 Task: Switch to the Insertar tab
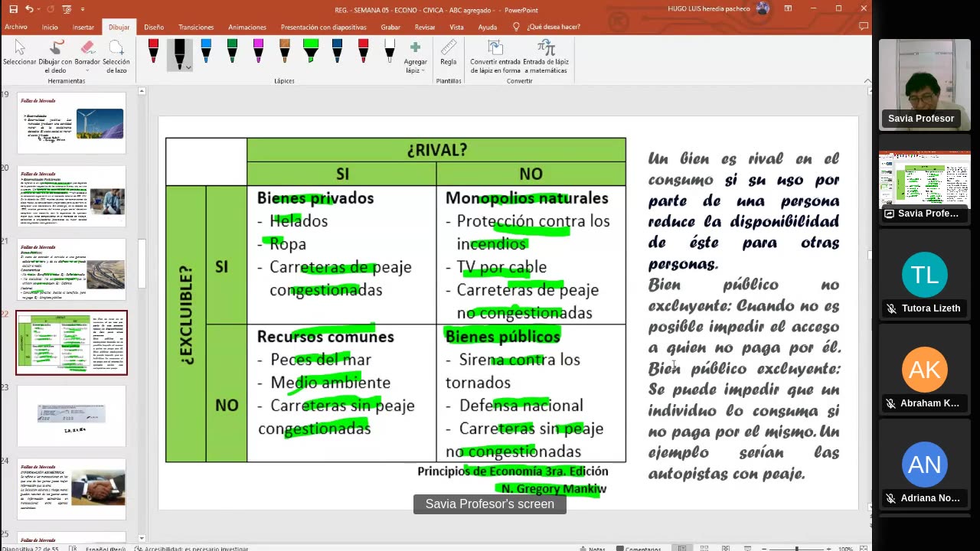click(83, 27)
